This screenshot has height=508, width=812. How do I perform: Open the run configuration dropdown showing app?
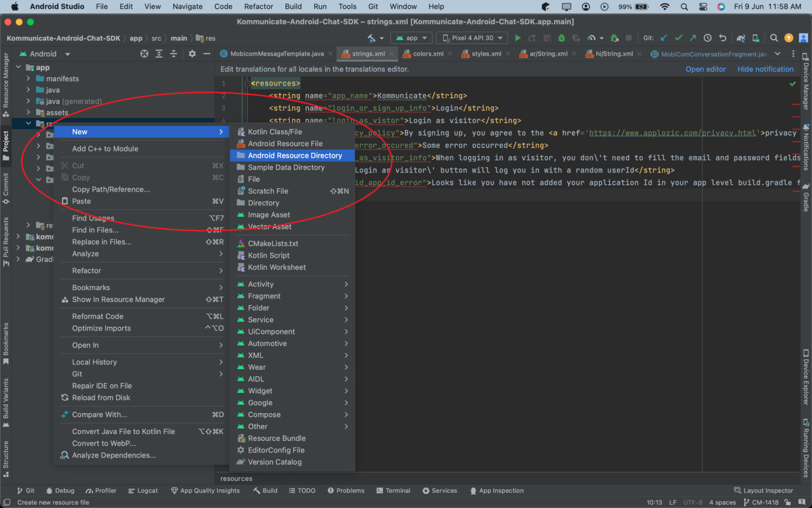411,38
